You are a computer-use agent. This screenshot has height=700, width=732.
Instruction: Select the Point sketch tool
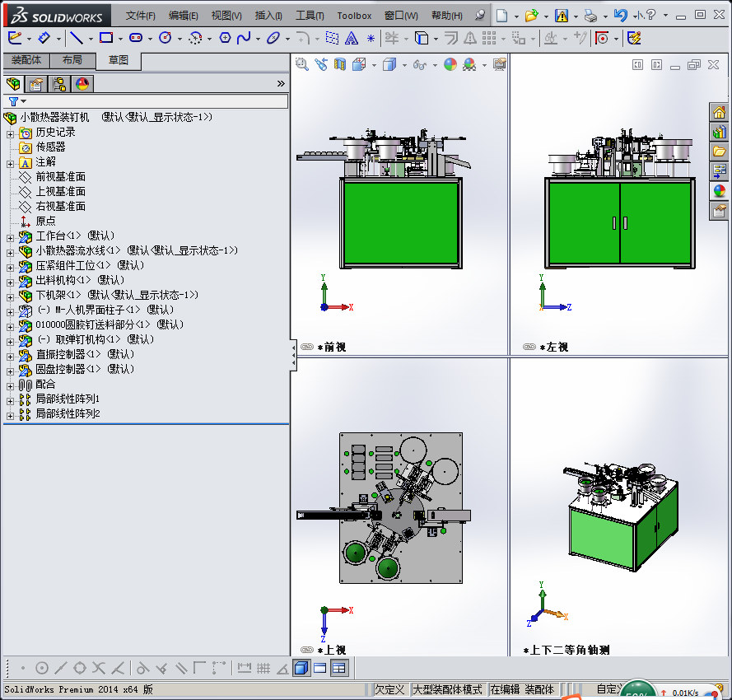[371, 38]
